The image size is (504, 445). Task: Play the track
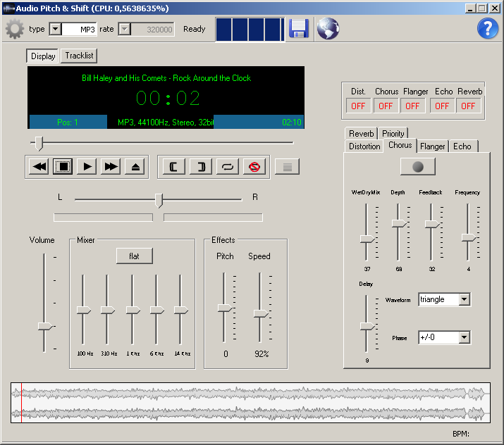(87, 167)
